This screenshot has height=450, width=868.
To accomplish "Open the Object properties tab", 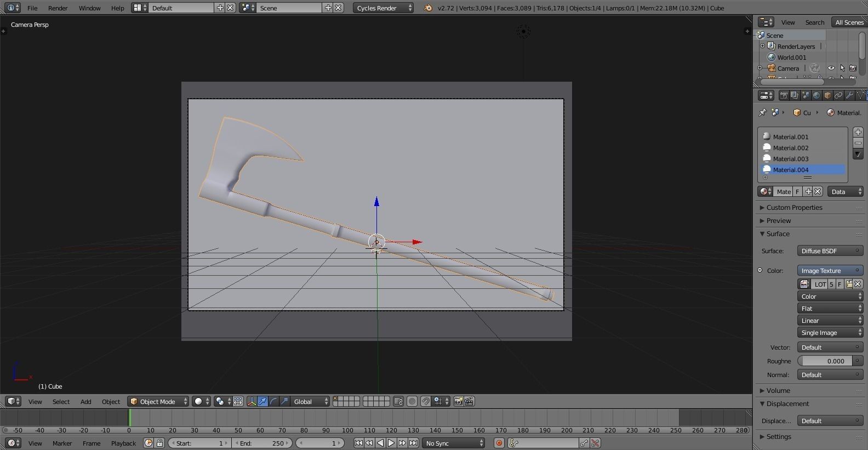I will point(827,95).
